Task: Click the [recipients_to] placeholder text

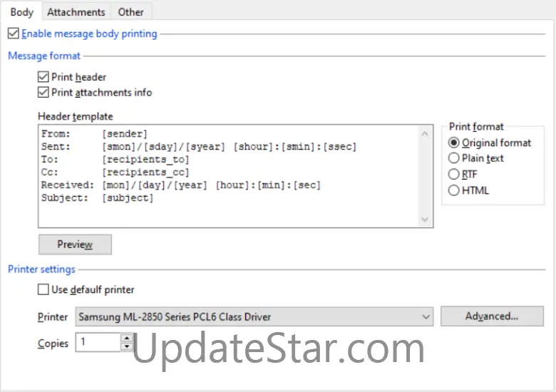Action: pos(145,160)
